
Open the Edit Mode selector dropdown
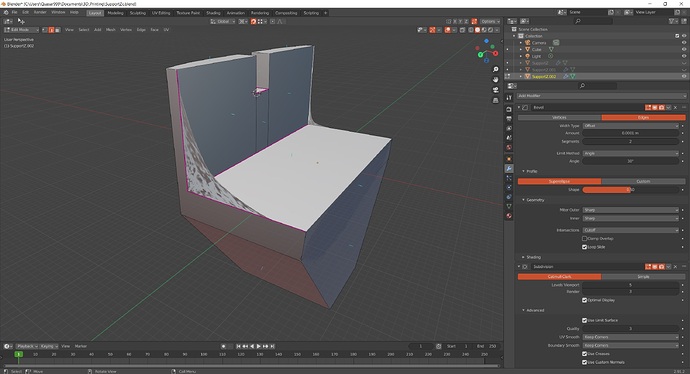point(21,30)
